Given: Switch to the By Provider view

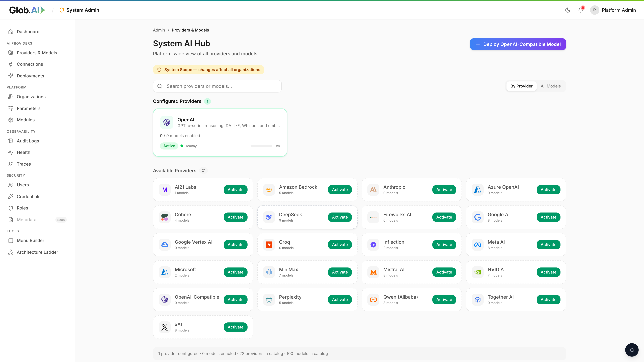Looking at the screenshot, I should point(521,86).
